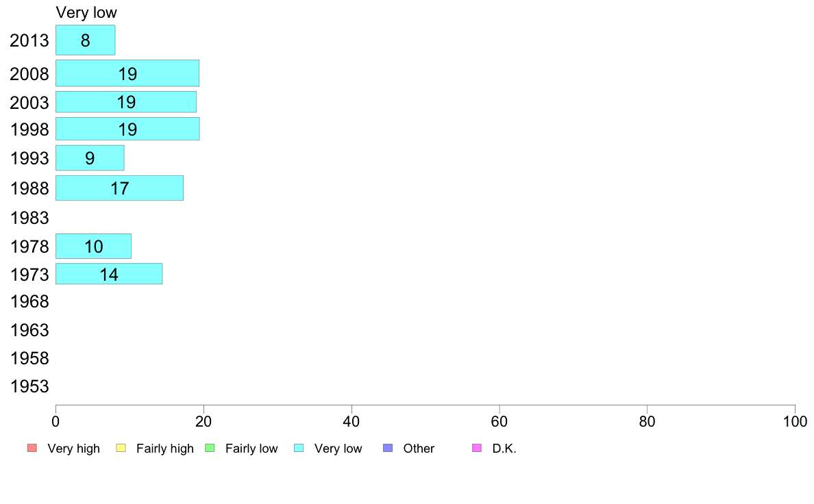Select the 2003 bar showing 19
Screen dimensions: 814x504
click(126, 102)
